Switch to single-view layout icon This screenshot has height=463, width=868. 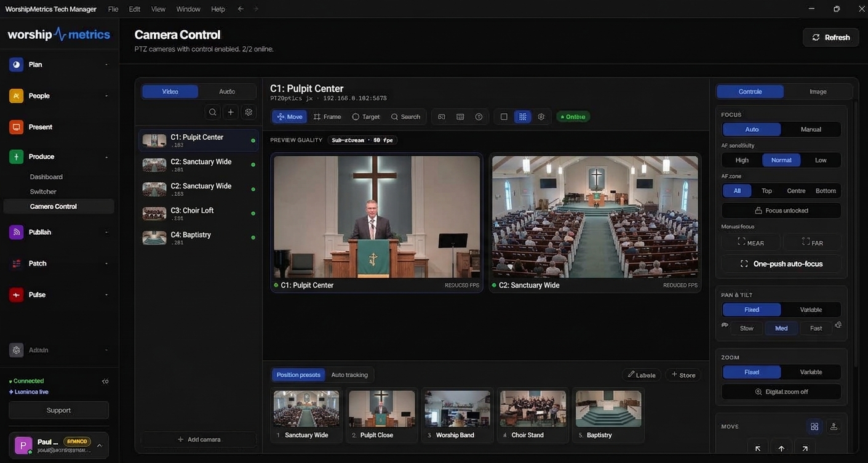point(504,117)
